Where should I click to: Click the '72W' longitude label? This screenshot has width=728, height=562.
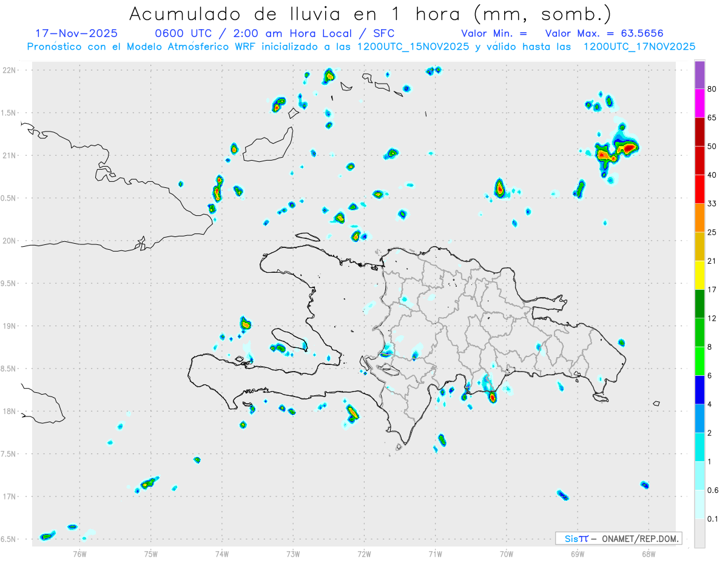[x=364, y=553]
